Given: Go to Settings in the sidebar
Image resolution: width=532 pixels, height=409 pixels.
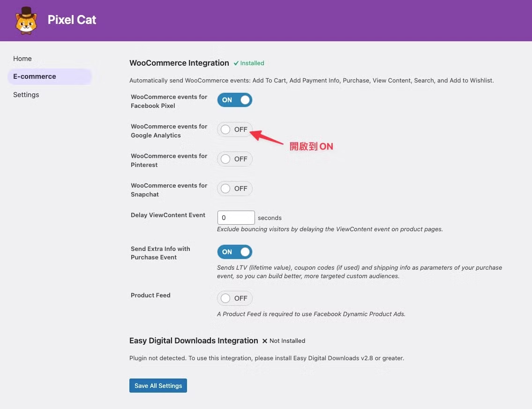Looking at the screenshot, I should pos(26,95).
